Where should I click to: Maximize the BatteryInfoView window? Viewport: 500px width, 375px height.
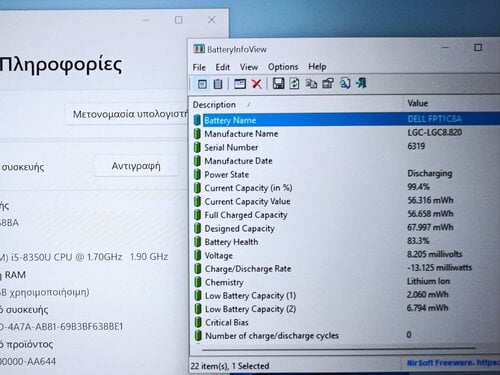click(x=478, y=47)
